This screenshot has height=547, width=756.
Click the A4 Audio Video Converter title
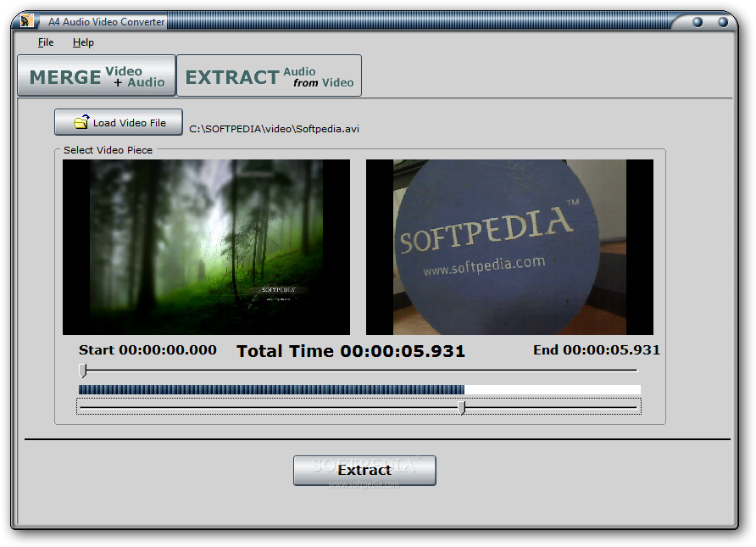coord(107,22)
